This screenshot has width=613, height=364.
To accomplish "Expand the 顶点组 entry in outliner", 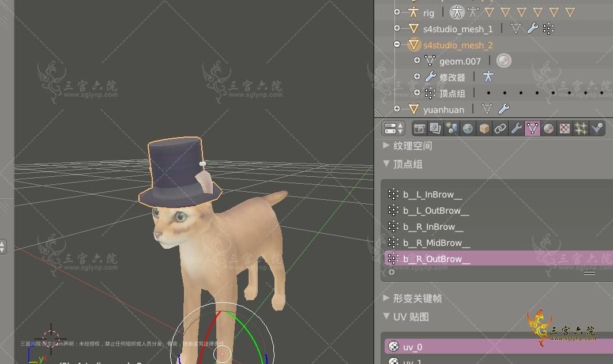I will (x=417, y=93).
